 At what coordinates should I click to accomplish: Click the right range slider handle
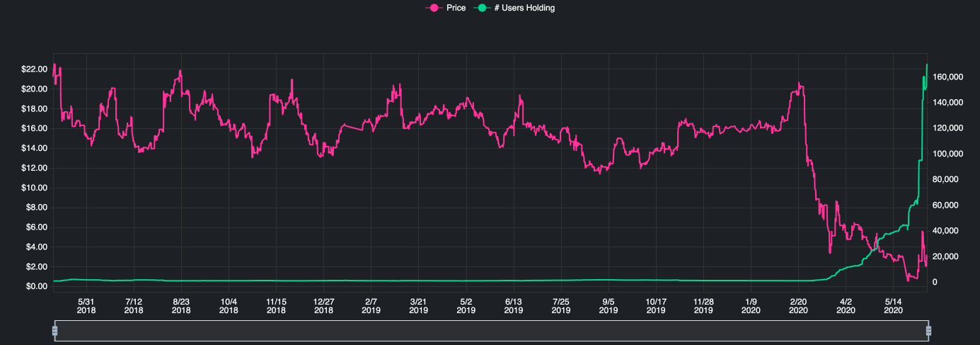click(928, 331)
